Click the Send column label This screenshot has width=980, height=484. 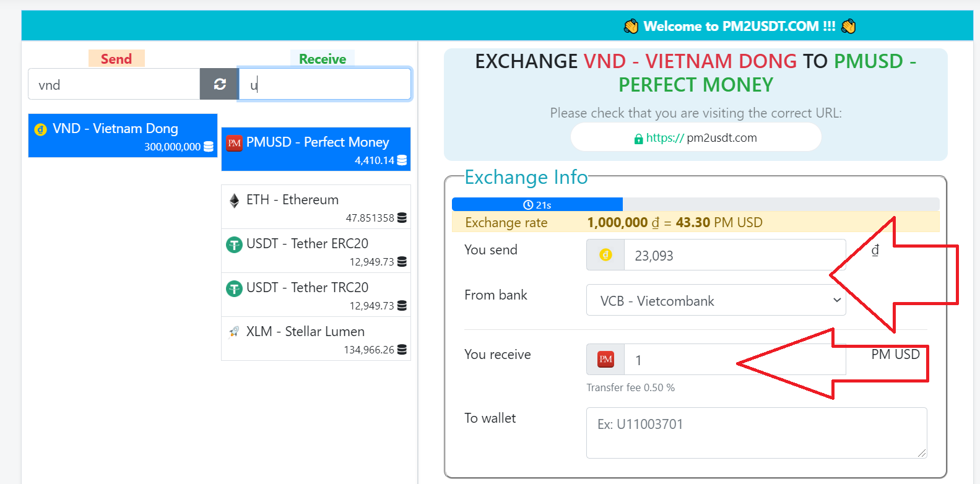click(116, 59)
